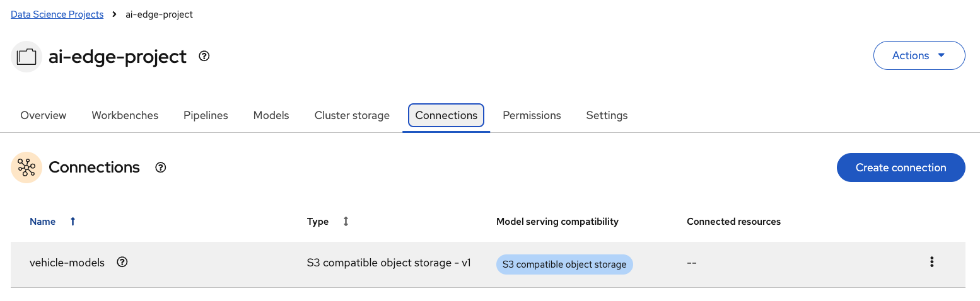The height and width of the screenshot is (301, 980).
Task: Select the Models tab
Action: pyautogui.click(x=271, y=115)
